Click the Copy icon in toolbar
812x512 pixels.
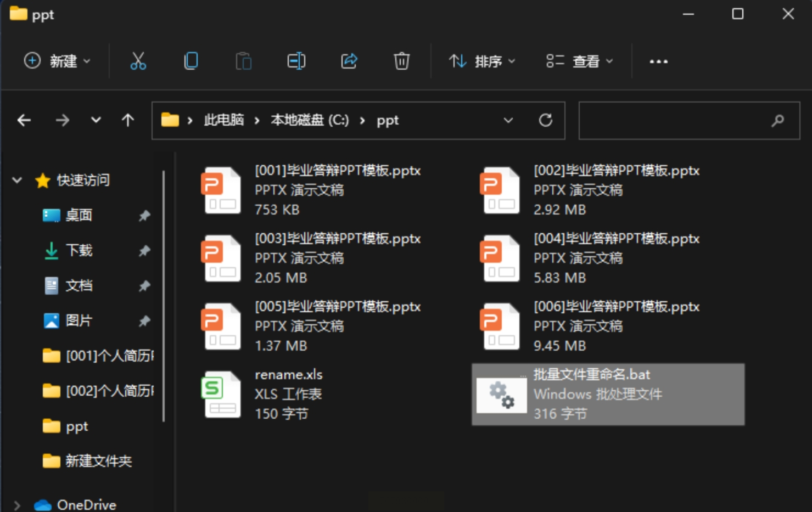[x=191, y=61]
